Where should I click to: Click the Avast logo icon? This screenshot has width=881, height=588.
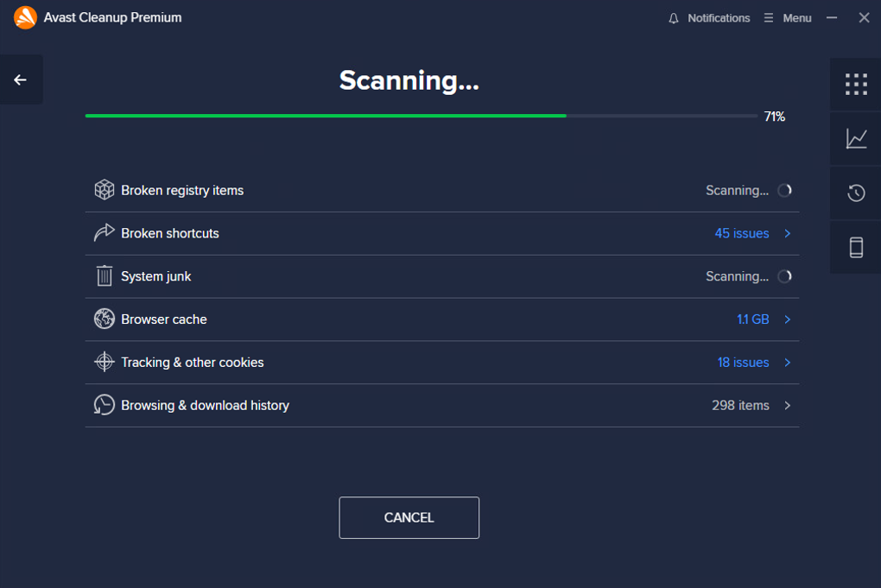(x=25, y=17)
